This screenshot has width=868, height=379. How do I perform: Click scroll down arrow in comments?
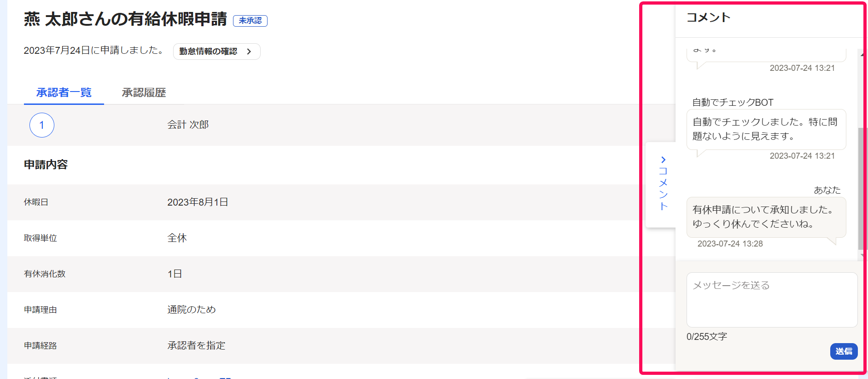(861, 255)
